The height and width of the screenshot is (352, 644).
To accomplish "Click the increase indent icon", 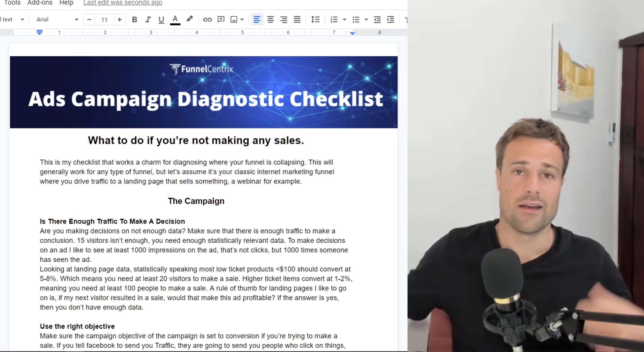I will (390, 20).
